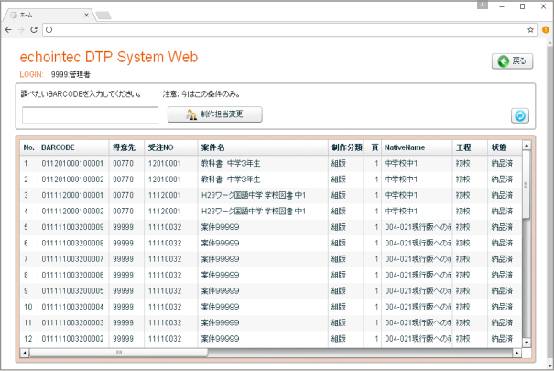Image resolution: width=554 pixels, height=371 pixels.
Task: Click the blue refresh icon button
Action: pyautogui.click(x=520, y=116)
